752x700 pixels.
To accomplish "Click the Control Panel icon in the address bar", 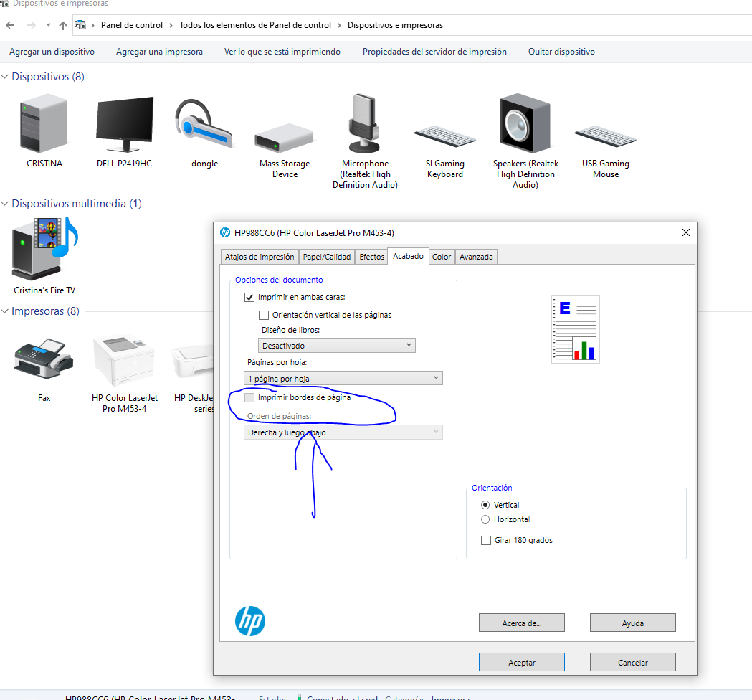I will point(80,25).
